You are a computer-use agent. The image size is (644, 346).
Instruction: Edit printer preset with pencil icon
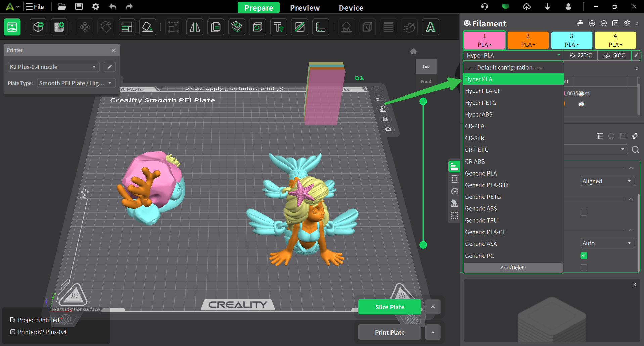click(x=109, y=67)
